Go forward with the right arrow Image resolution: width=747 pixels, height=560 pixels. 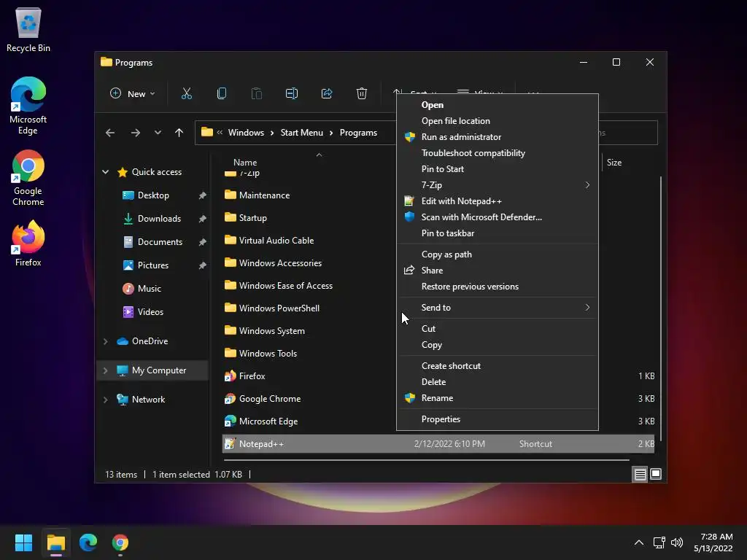coord(135,133)
